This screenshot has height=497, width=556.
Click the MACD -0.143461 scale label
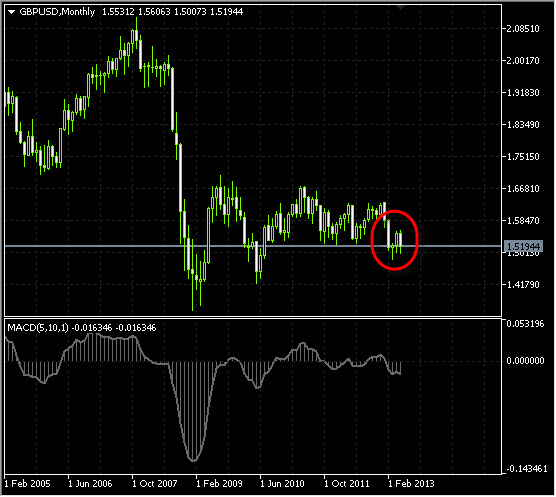point(527,469)
